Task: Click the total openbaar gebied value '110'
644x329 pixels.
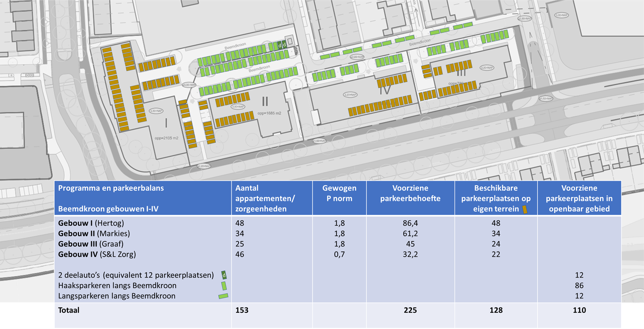Action: [579, 310]
